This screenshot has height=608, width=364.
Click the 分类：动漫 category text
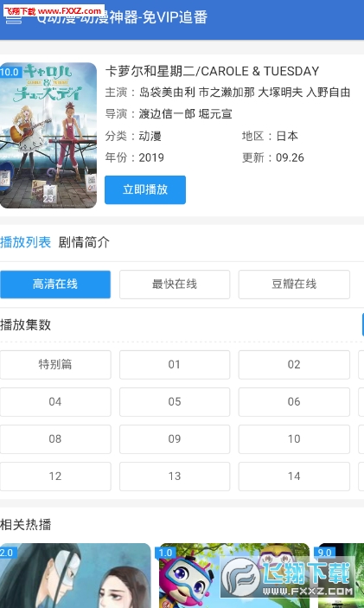[133, 136]
